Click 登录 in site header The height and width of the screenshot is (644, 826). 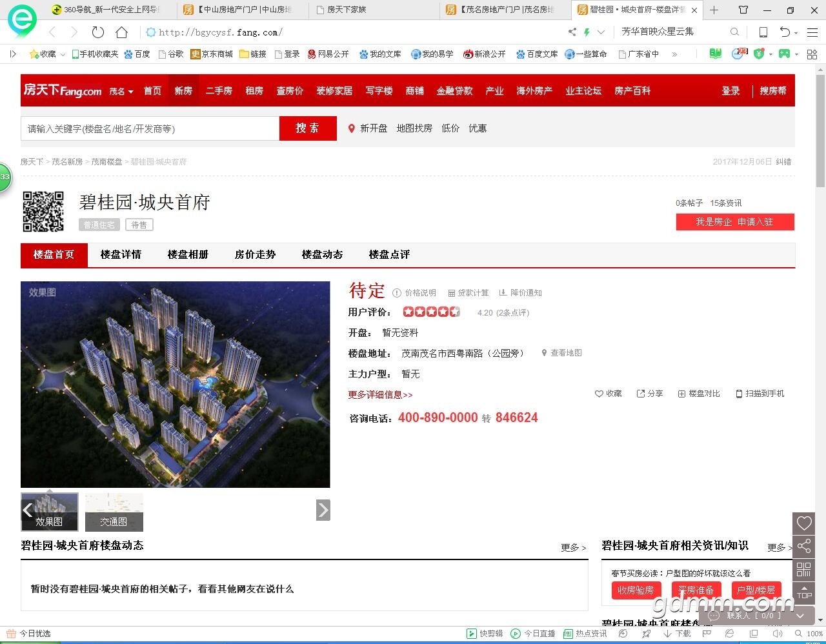coord(730,91)
